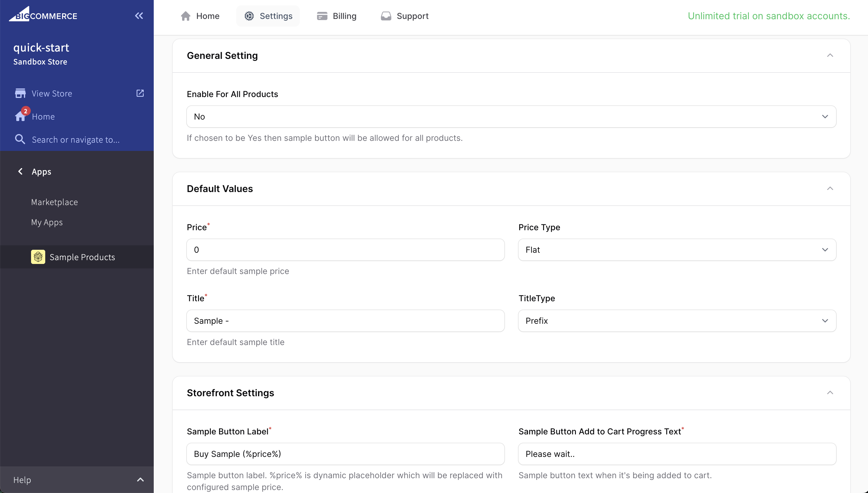This screenshot has width=868, height=493.
Task: Click the General Setting heading
Action: click(222, 56)
